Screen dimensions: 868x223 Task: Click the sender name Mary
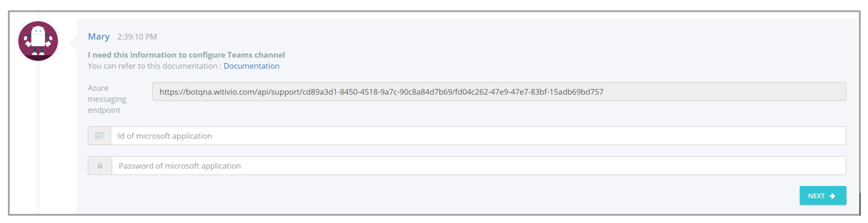tap(98, 36)
